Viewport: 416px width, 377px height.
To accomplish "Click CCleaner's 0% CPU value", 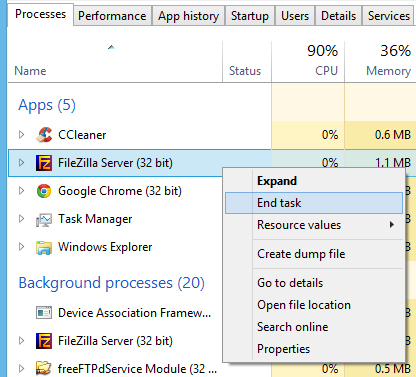I will [330, 135].
